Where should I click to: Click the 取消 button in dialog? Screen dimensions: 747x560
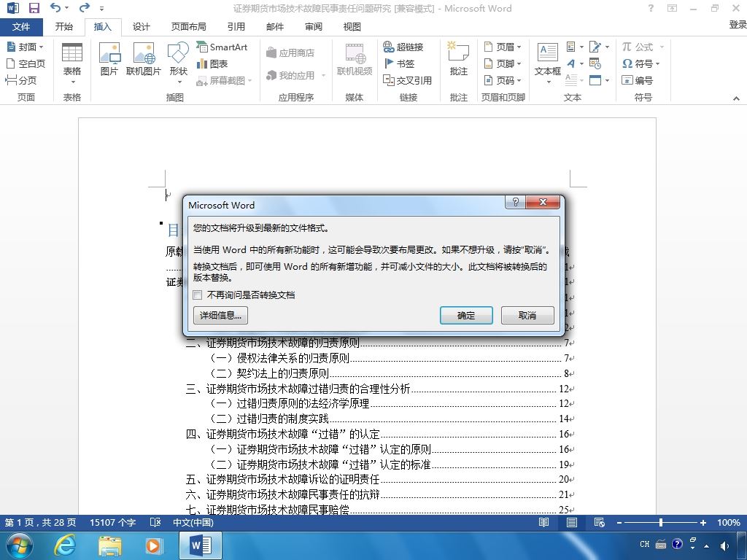click(527, 315)
